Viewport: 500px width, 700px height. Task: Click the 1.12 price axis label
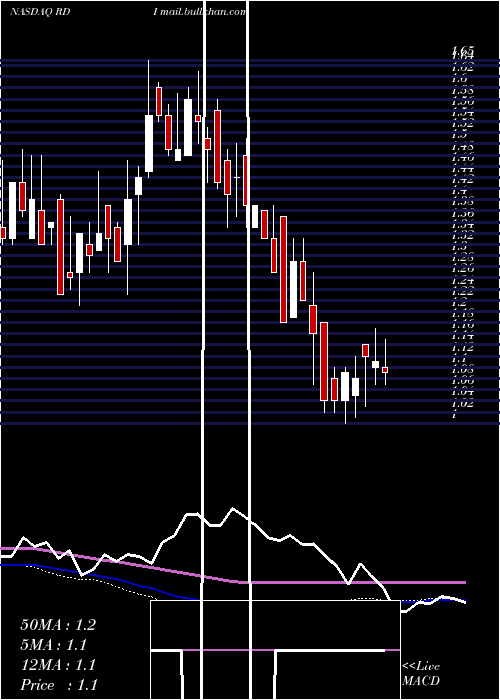tap(462, 348)
